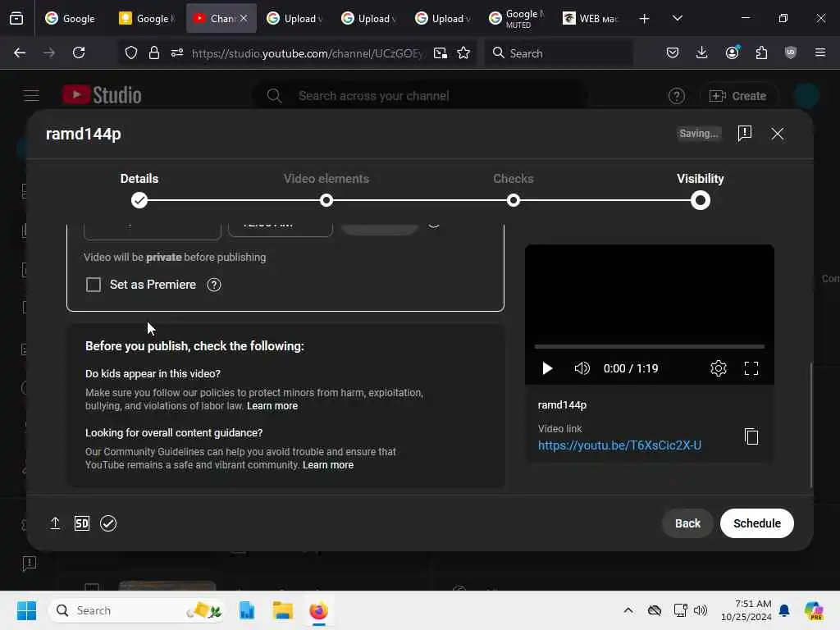Go Back to the previous step
The height and width of the screenshot is (630, 840).
point(687,523)
